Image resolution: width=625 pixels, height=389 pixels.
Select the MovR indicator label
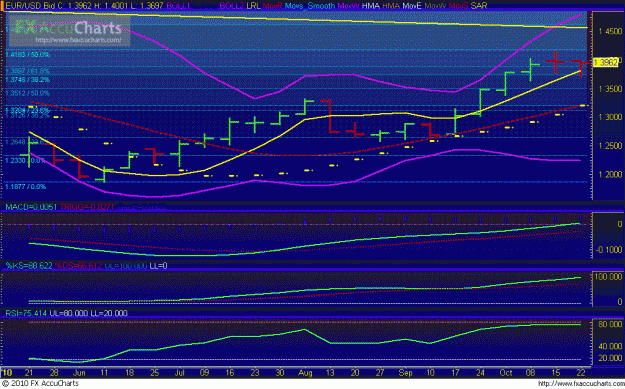pyautogui.click(x=273, y=6)
